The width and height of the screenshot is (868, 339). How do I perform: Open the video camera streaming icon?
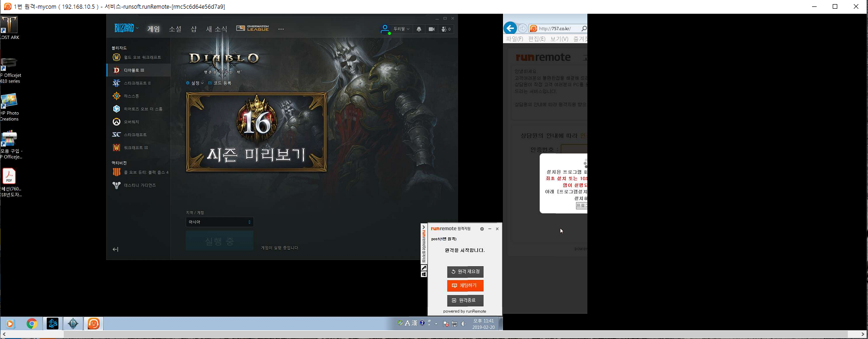pyautogui.click(x=431, y=29)
